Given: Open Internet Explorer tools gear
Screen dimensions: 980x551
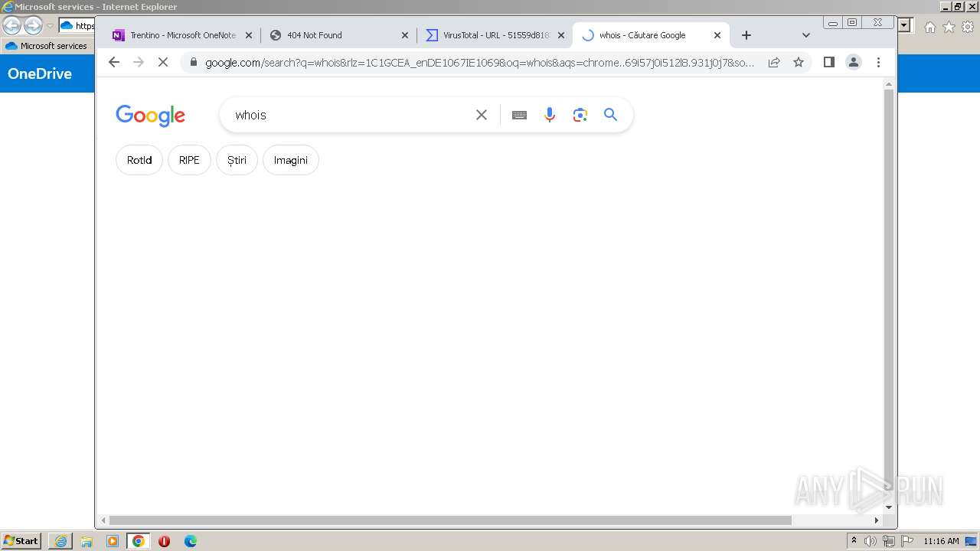Looking at the screenshot, I should pyautogui.click(x=968, y=28).
